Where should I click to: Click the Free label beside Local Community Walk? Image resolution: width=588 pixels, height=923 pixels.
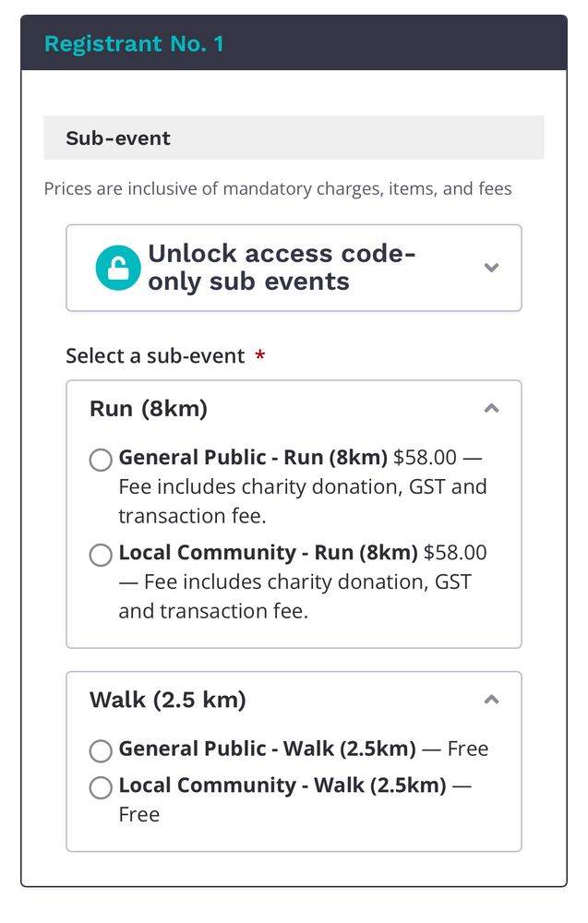138,813
